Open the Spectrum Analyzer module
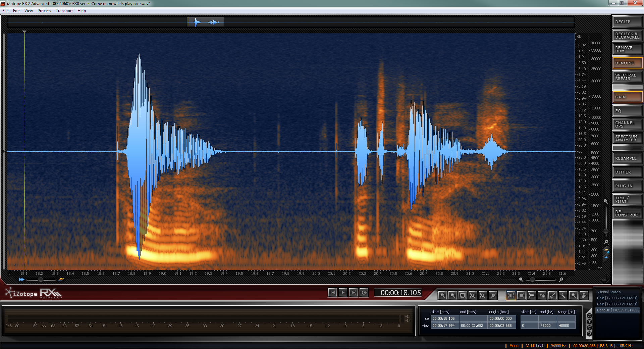This screenshot has height=349, width=644. 627,138
